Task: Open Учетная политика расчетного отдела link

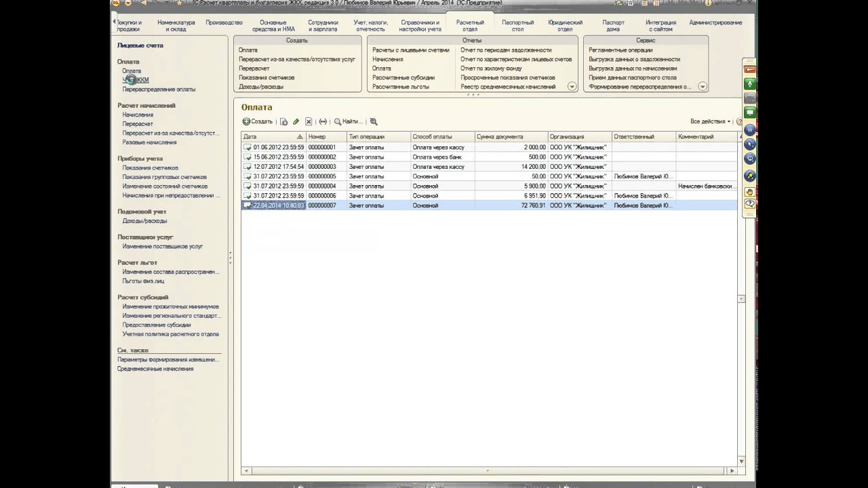Action: (x=170, y=334)
